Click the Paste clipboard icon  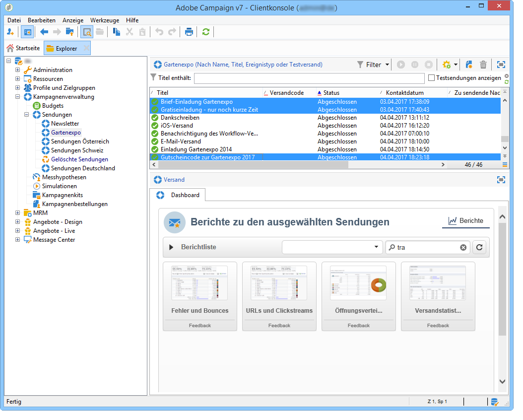coord(142,32)
